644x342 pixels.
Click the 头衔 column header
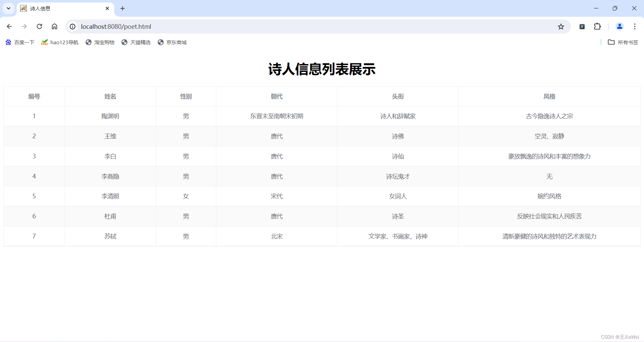click(x=398, y=96)
